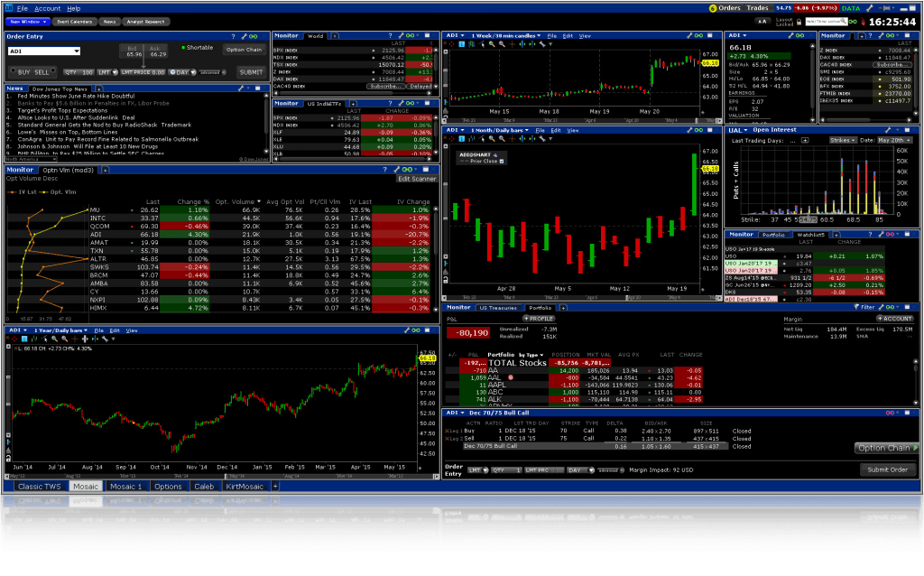Click the Edit Scanner button
The image size is (924, 576).
(x=417, y=179)
